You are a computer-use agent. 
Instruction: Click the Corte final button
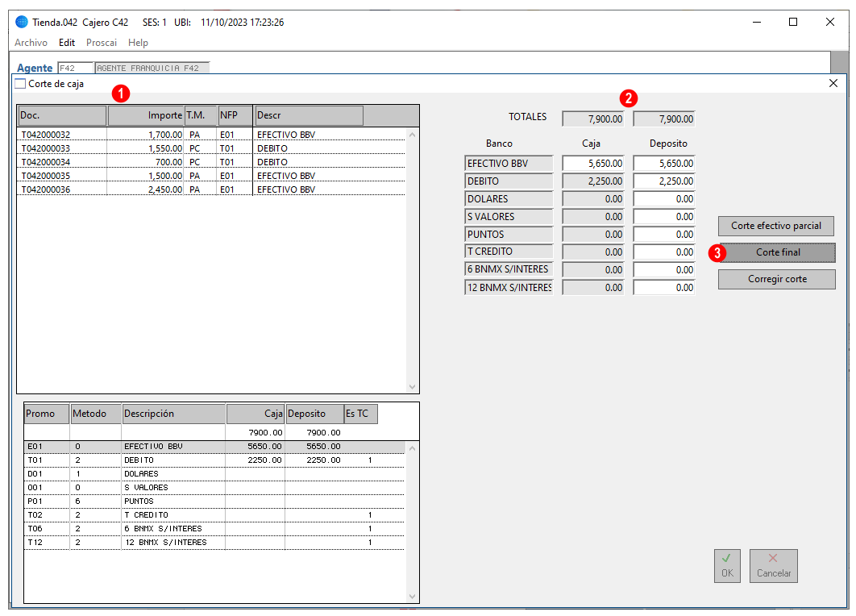tap(777, 252)
